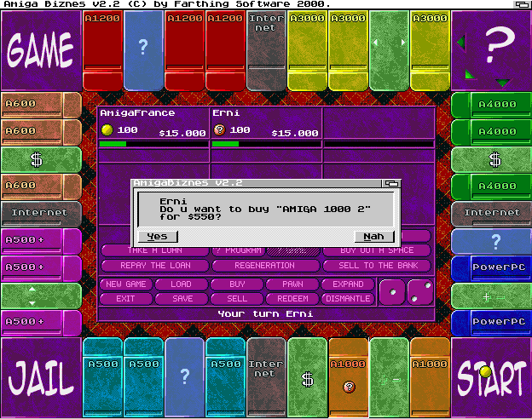Click the TAKE A LOAN button
532x419 pixels.
(x=155, y=250)
